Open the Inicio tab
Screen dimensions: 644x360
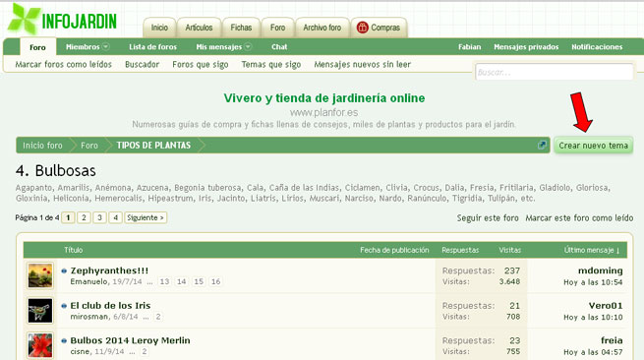click(x=159, y=28)
